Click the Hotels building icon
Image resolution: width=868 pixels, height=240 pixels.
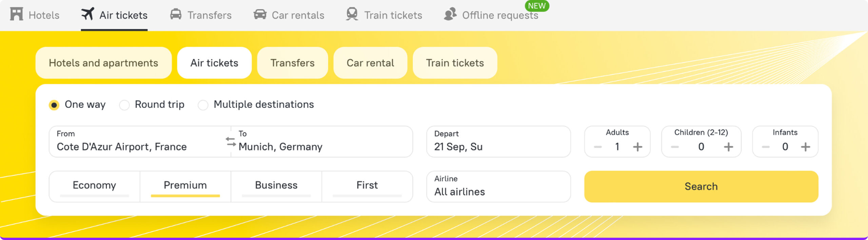point(16,15)
